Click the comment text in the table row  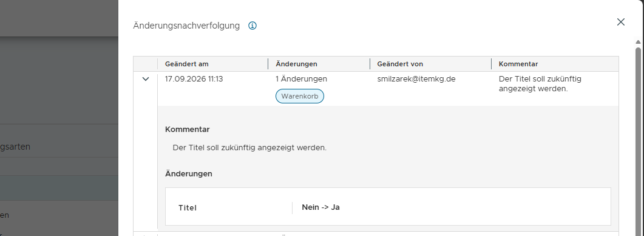tap(540, 83)
